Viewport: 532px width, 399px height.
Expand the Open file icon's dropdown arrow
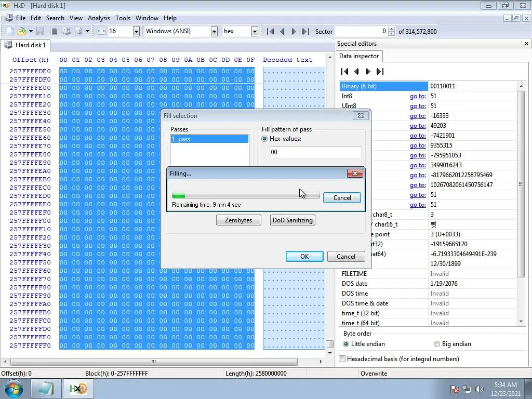click(31, 31)
